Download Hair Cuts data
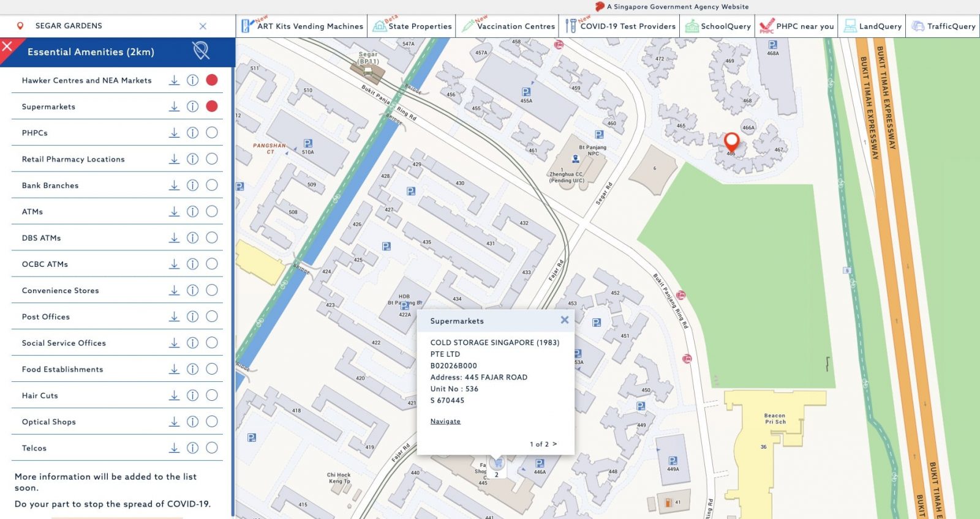The height and width of the screenshot is (519, 980). tap(175, 396)
